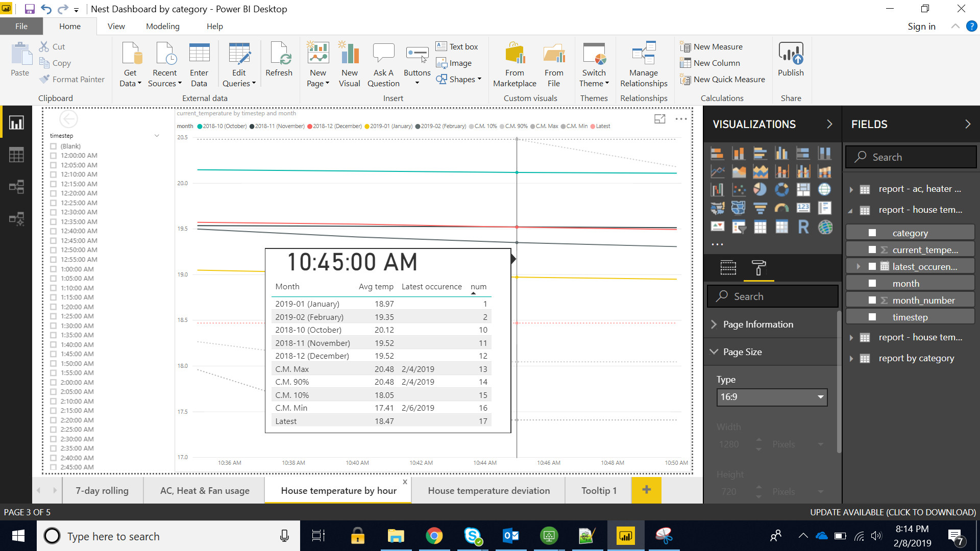Select the R script visual icon
980x551 pixels.
[x=803, y=227]
